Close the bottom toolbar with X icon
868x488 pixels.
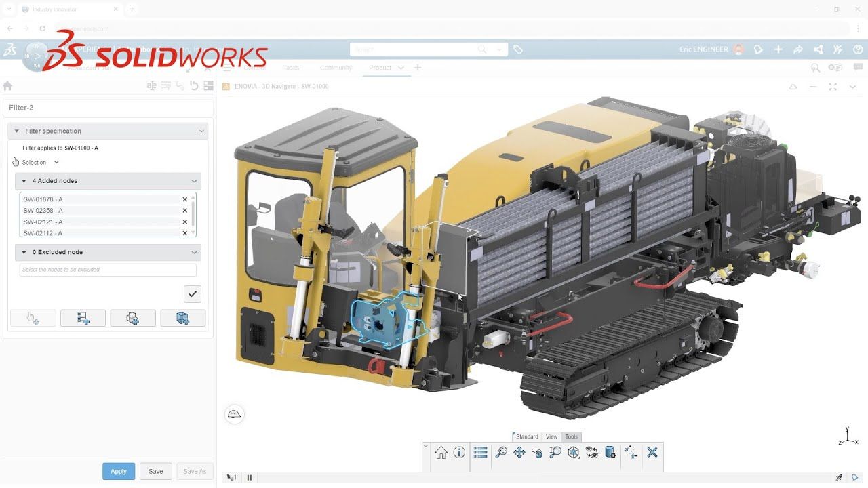(x=652, y=453)
